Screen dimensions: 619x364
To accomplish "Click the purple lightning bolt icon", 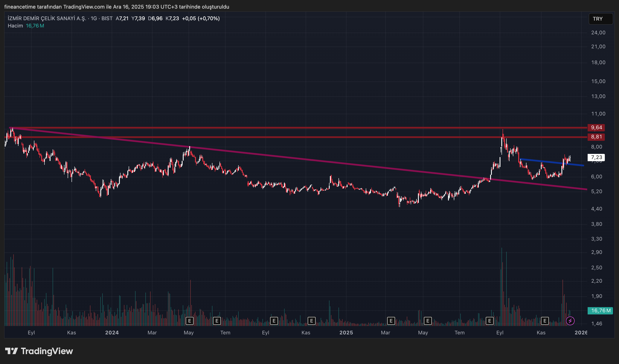I will click(570, 321).
